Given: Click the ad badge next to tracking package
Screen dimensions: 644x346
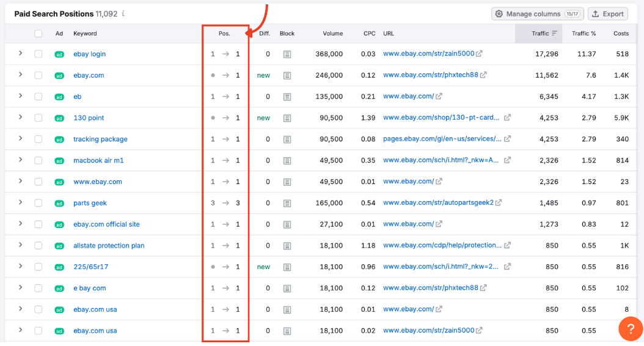Looking at the screenshot, I should (x=59, y=140).
